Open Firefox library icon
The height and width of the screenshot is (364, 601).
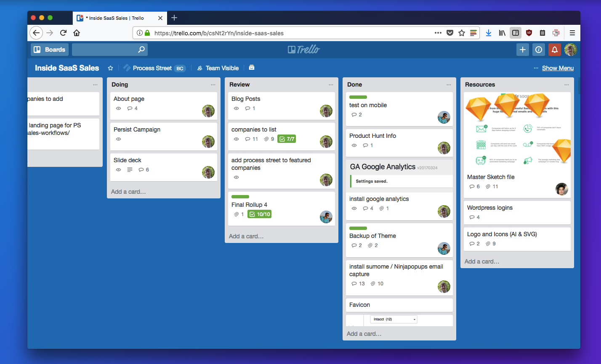pyautogui.click(x=502, y=33)
